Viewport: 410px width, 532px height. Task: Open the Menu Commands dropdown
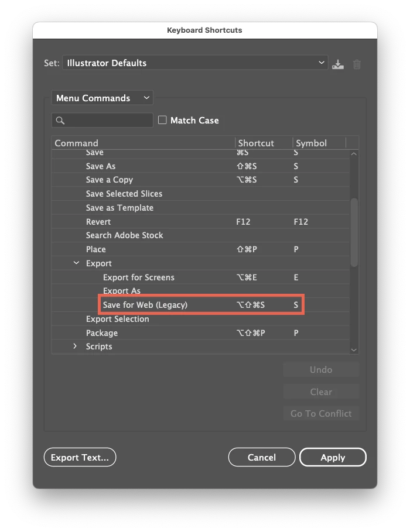102,98
